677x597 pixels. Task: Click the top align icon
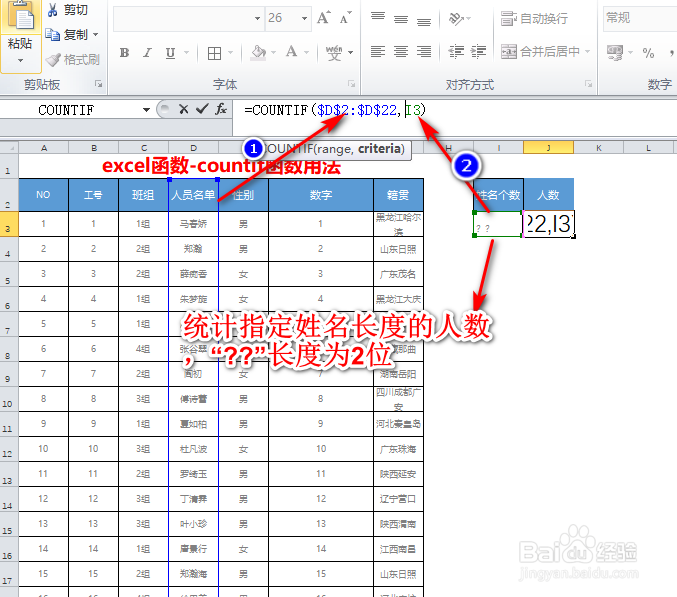click(x=378, y=18)
